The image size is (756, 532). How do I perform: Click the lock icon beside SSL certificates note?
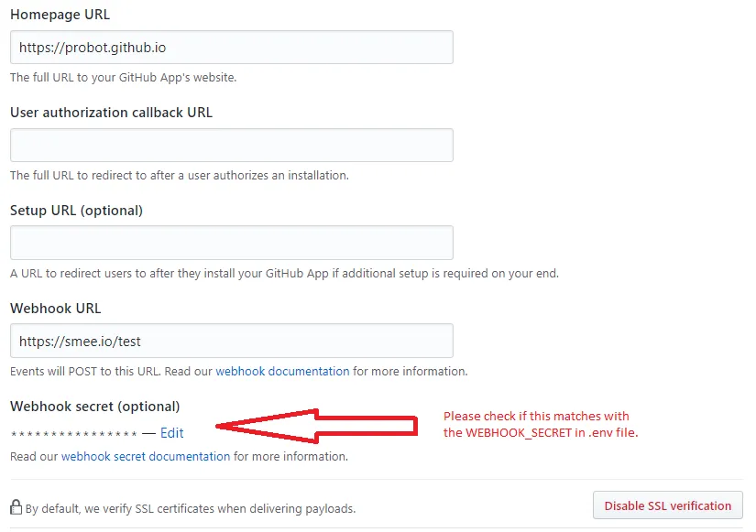16,506
